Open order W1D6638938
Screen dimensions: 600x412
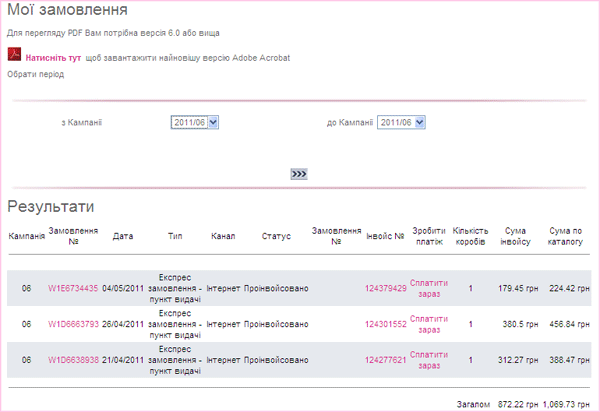click(73, 360)
